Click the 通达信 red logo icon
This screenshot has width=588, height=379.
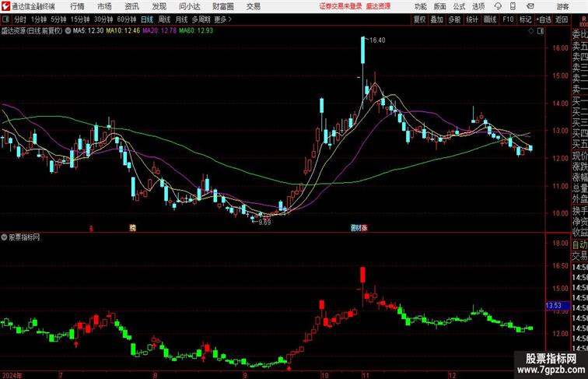pos(5,6)
